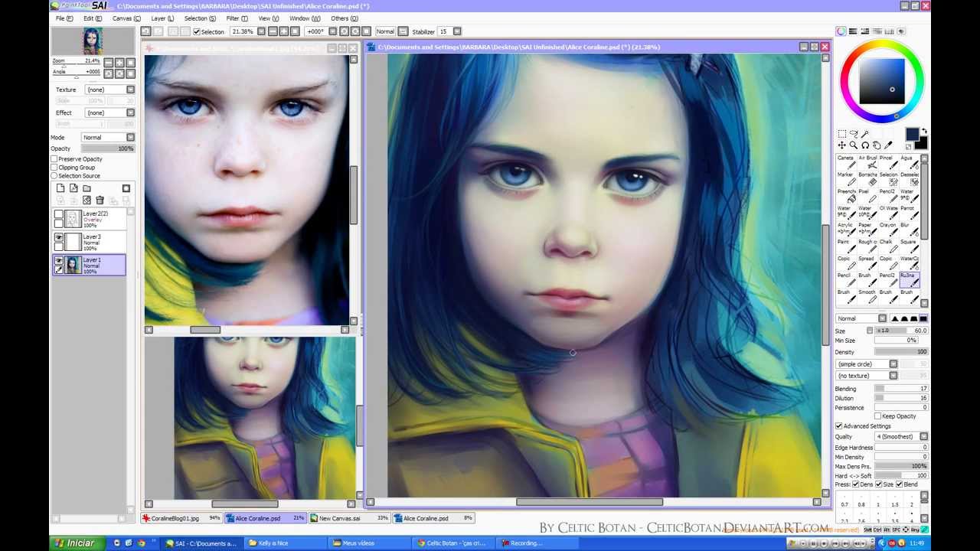This screenshot has height=551, width=980.
Task: Select the magic wand tool
Action: tap(865, 134)
